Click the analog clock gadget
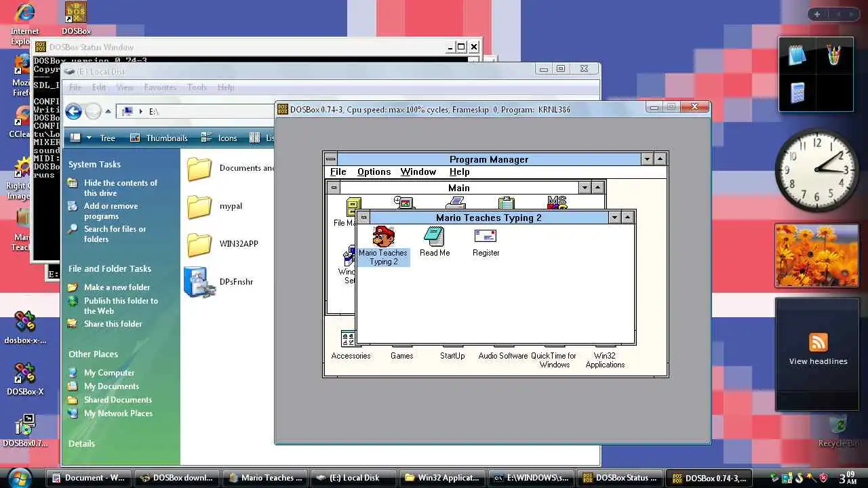This screenshot has width=868, height=488. pos(816,169)
